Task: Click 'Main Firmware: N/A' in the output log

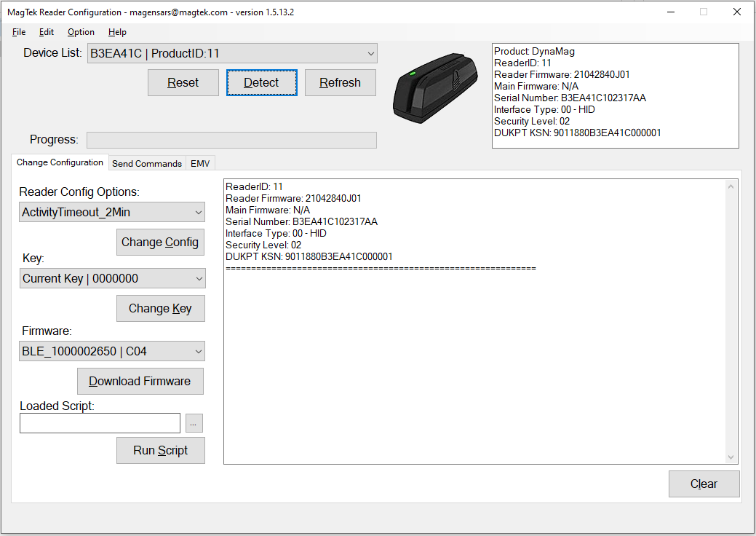Action: 268,210
